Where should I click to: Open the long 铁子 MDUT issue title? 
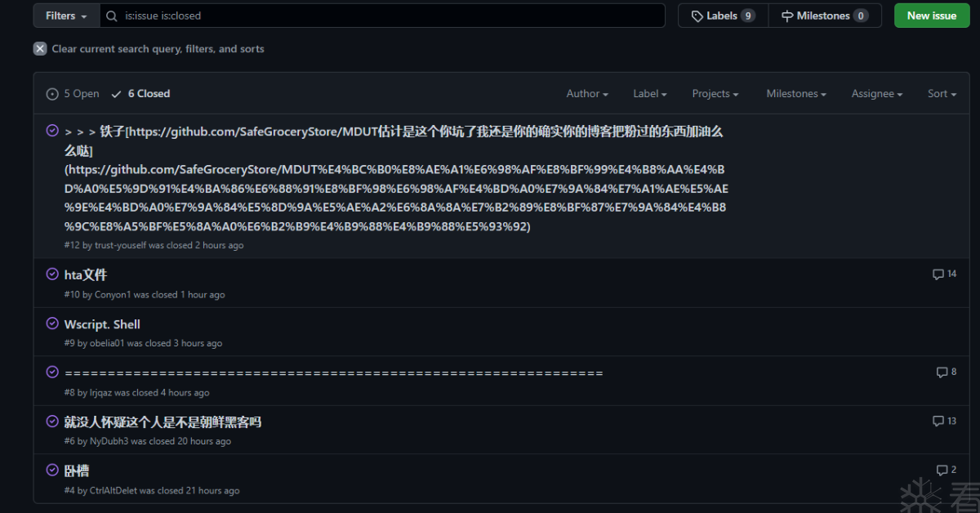click(x=395, y=178)
